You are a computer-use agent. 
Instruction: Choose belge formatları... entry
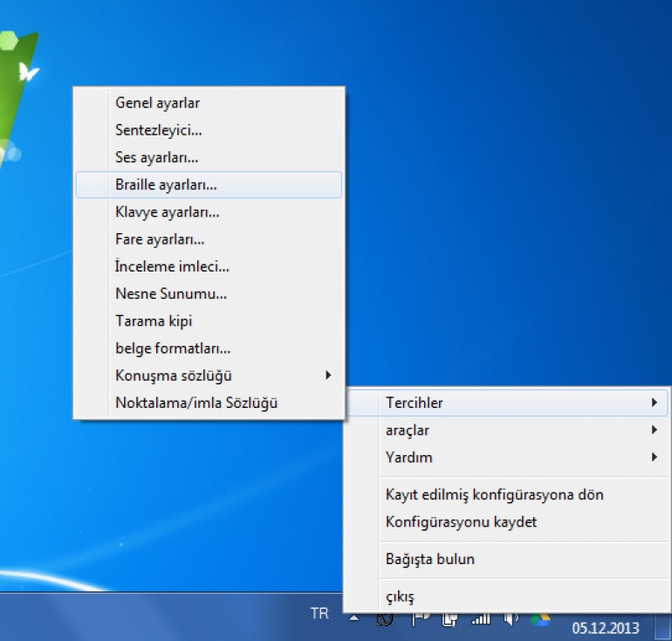[209, 348]
